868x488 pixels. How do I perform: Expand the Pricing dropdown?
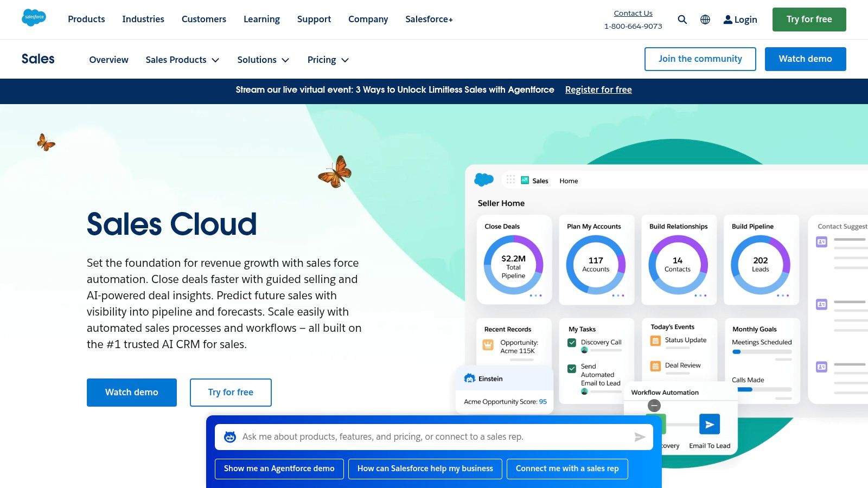[328, 60]
